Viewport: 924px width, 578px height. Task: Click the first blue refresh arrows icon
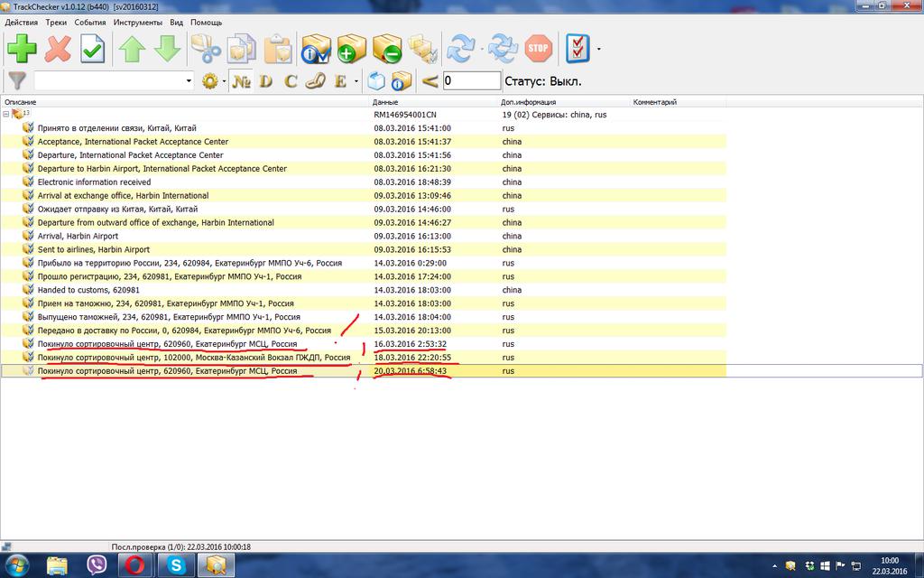click(x=462, y=48)
